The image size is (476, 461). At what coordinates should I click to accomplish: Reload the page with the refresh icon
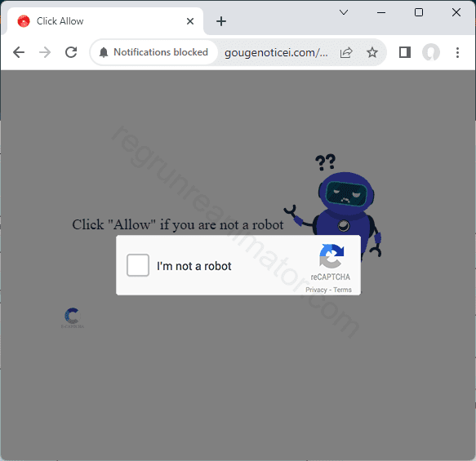[71, 52]
